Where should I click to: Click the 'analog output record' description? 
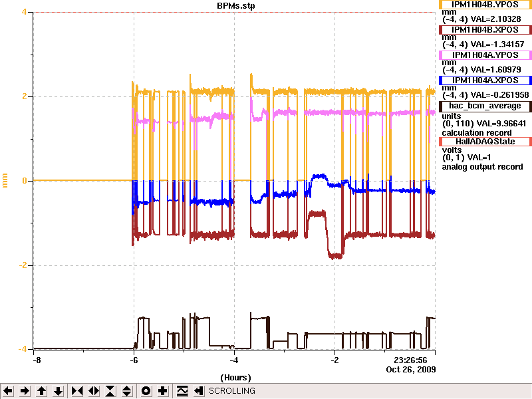pos(482,167)
